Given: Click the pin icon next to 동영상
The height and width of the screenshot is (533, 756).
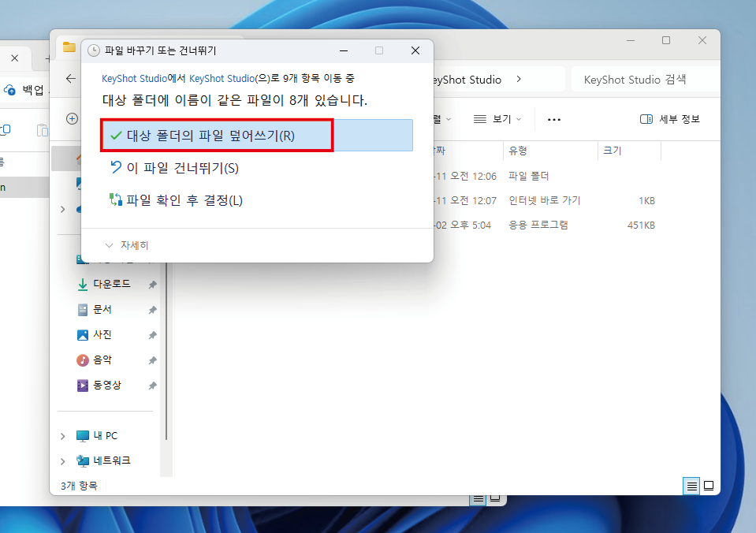Looking at the screenshot, I should 152,386.
